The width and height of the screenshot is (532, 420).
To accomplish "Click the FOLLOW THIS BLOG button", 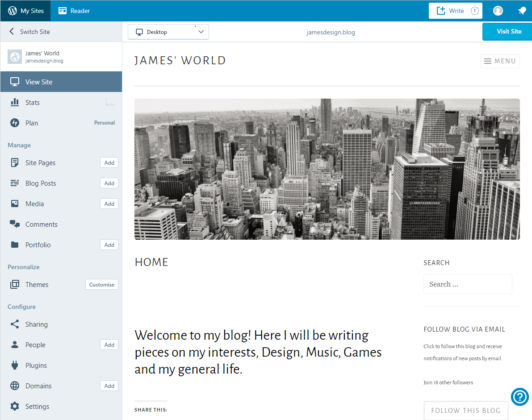I will tap(466, 410).
